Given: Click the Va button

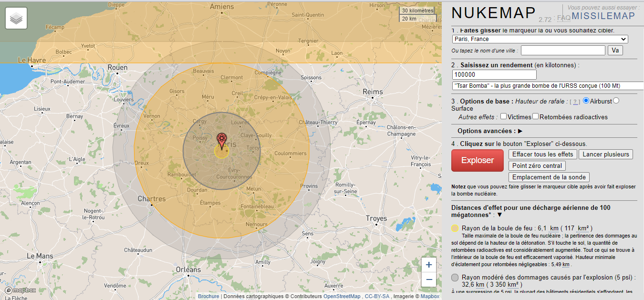Looking at the screenshot, I should [x=615, y=50].
